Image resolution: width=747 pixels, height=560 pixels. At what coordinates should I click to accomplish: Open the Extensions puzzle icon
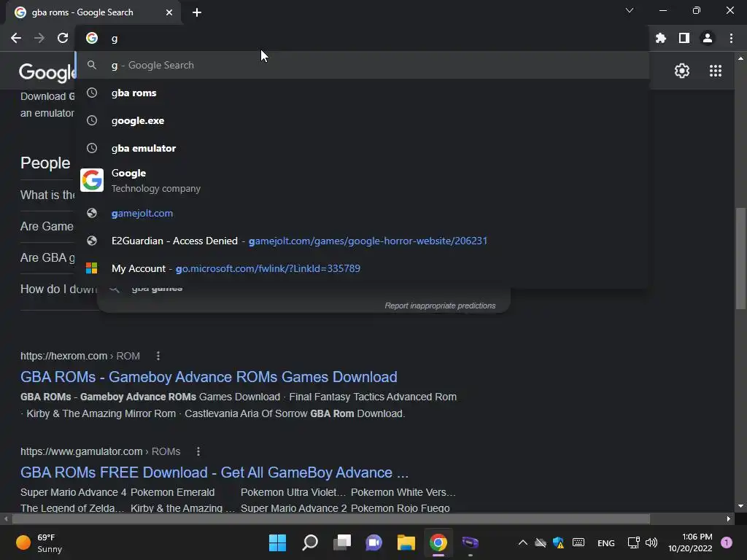pos(661,38)
